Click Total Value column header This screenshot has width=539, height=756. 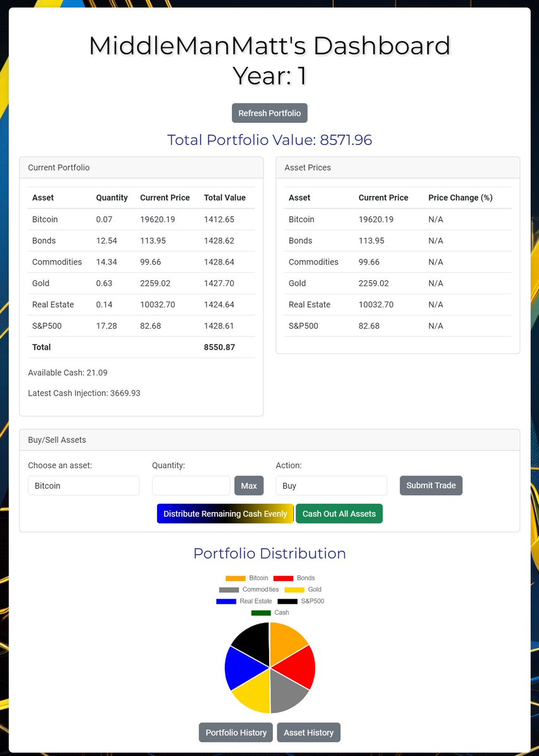click(225, 198)
